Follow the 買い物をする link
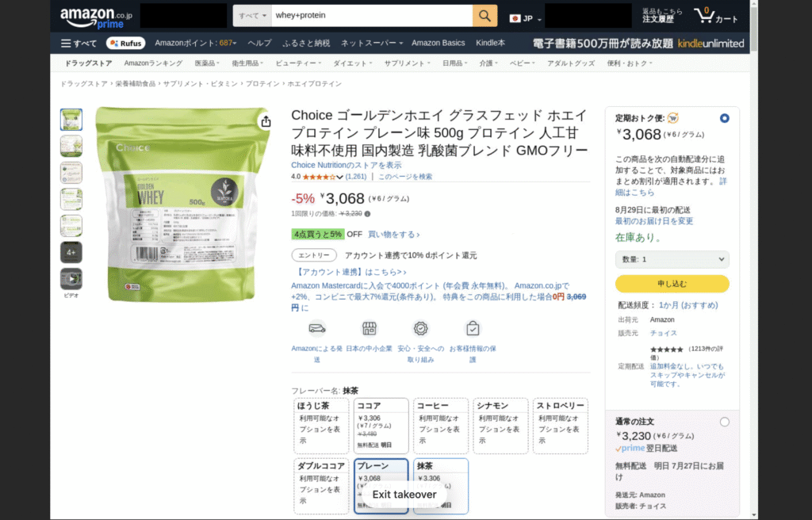 [393, 235]
